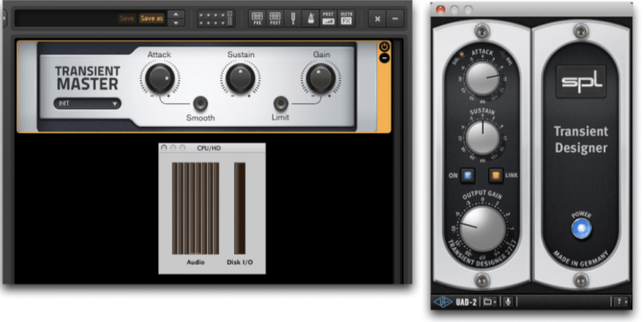This screenshot has width=644, height=322.
Task: Open the INIT preset dropdown
Action: coord(87,103)
